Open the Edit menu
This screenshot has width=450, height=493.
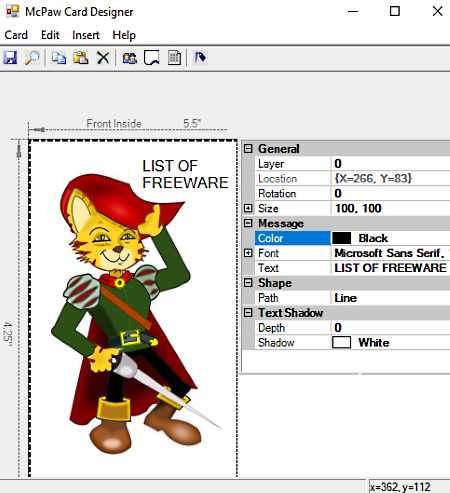click(x=50, y=35)
